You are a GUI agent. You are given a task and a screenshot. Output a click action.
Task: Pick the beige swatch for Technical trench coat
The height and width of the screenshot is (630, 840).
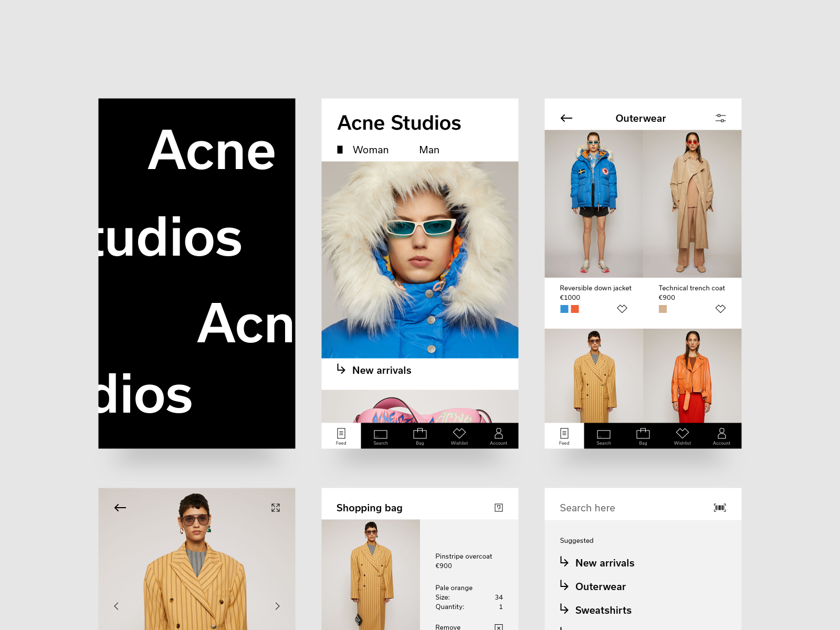click(x=663, y=309)
